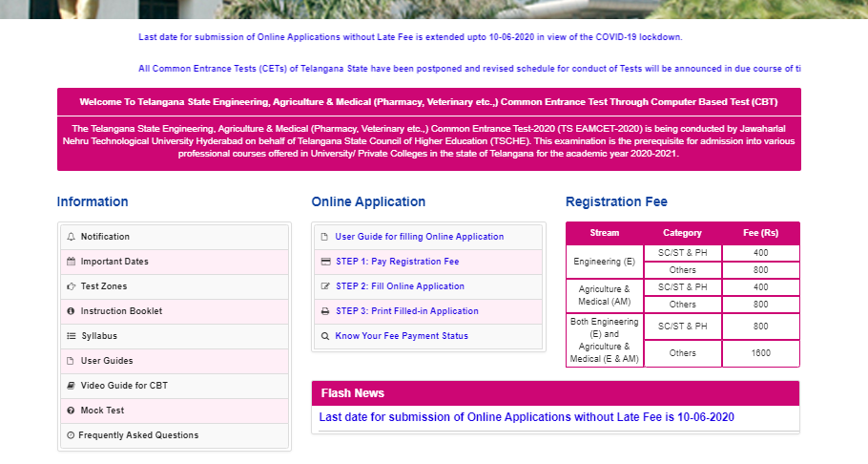Click the calendar icon for Important Dates
This screenshot has width=868, height=464.
(71, 262)
